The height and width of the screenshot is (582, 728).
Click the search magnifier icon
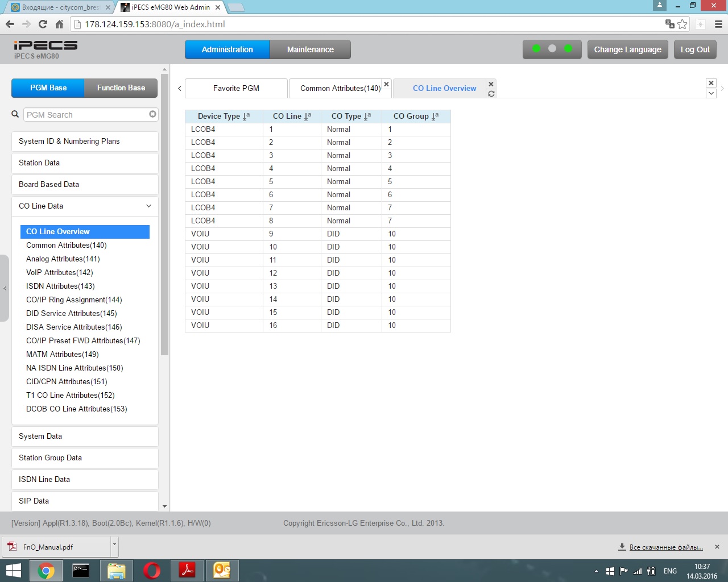(15, 114)
